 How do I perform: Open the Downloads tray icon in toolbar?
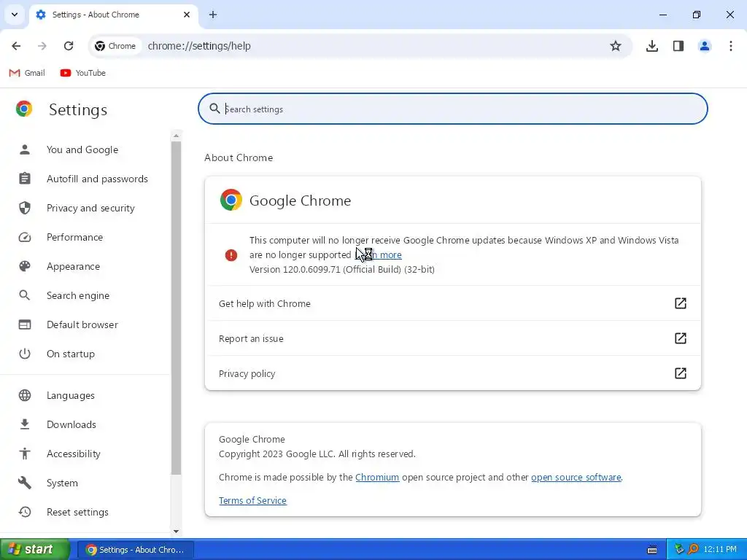click(652, 46)
